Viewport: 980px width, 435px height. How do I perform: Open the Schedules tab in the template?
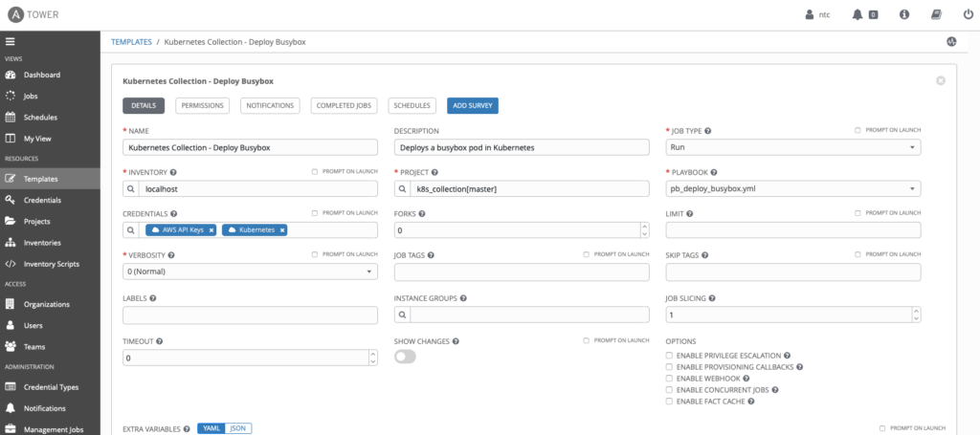[x=412, y=106]
